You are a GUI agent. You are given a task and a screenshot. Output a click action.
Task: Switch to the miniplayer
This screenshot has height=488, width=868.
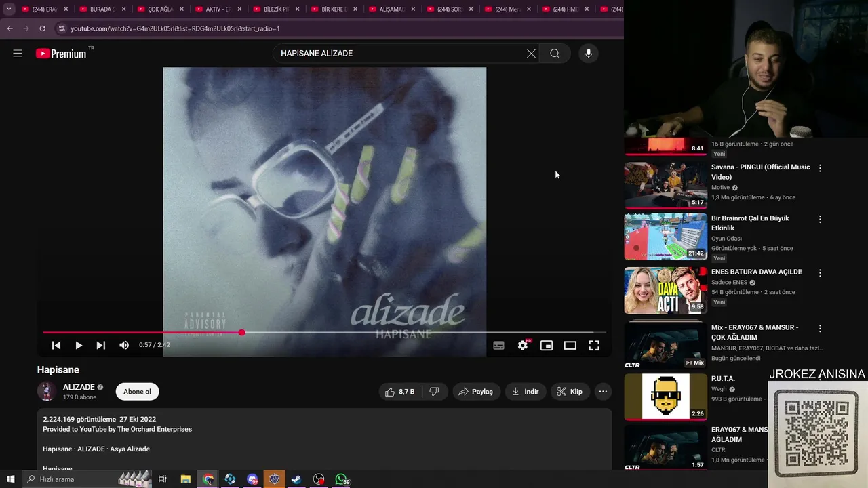[546, 345]
